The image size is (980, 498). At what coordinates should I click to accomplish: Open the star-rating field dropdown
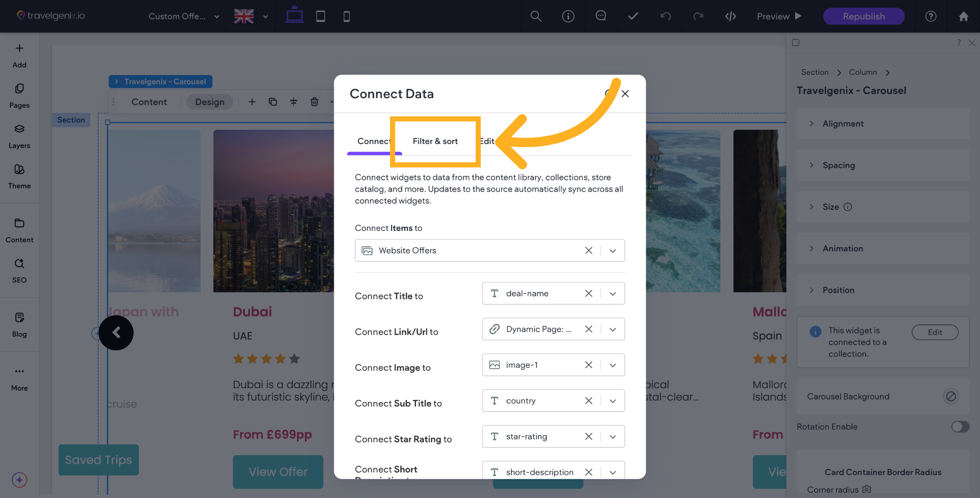(x=613, y=436)
